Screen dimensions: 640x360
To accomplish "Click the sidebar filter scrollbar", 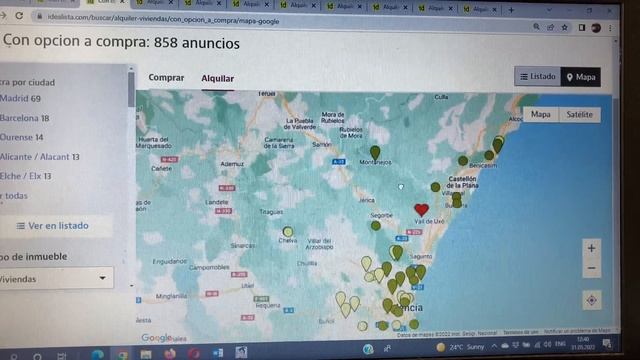I will pos(131,90).
